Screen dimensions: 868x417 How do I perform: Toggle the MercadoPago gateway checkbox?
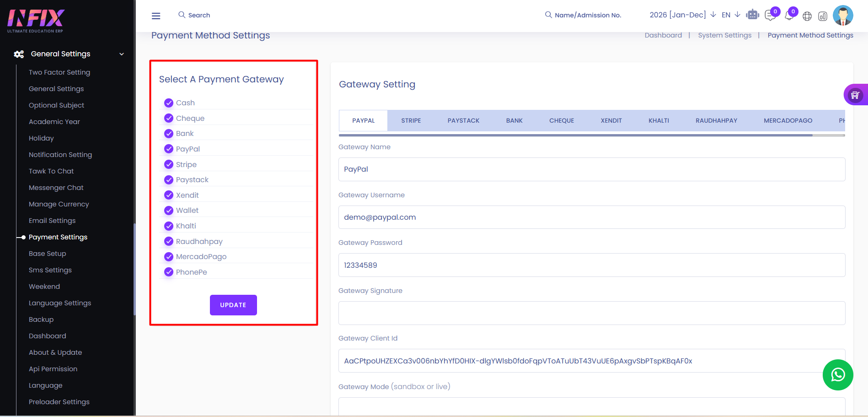(169, 256)
